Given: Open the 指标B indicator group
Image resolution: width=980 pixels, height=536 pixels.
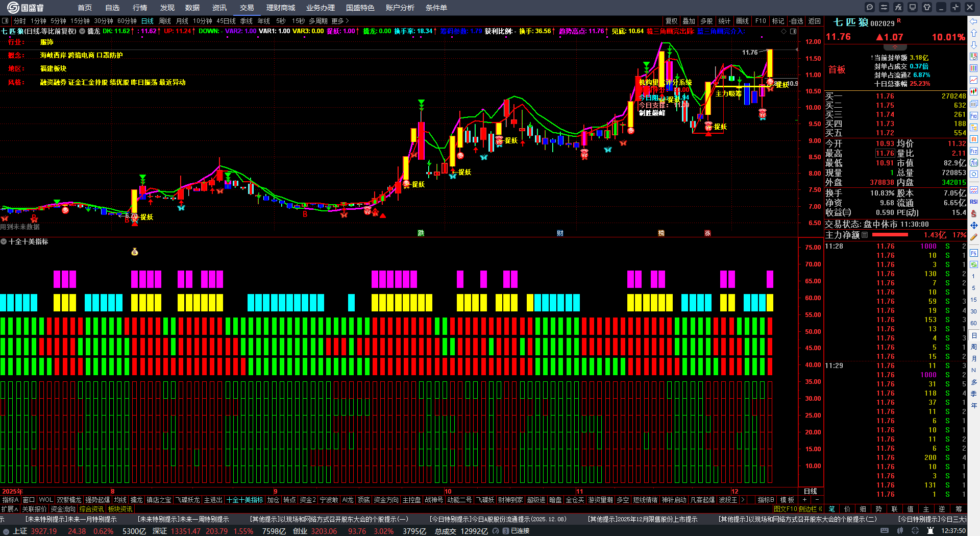Looking at the screenshot, I should [x=766, y=500].
